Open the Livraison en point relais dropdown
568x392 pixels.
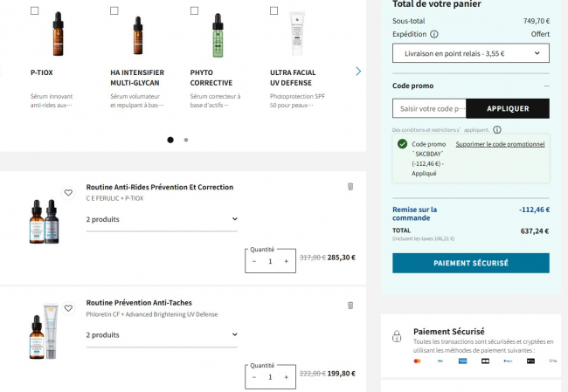point(470,53)
